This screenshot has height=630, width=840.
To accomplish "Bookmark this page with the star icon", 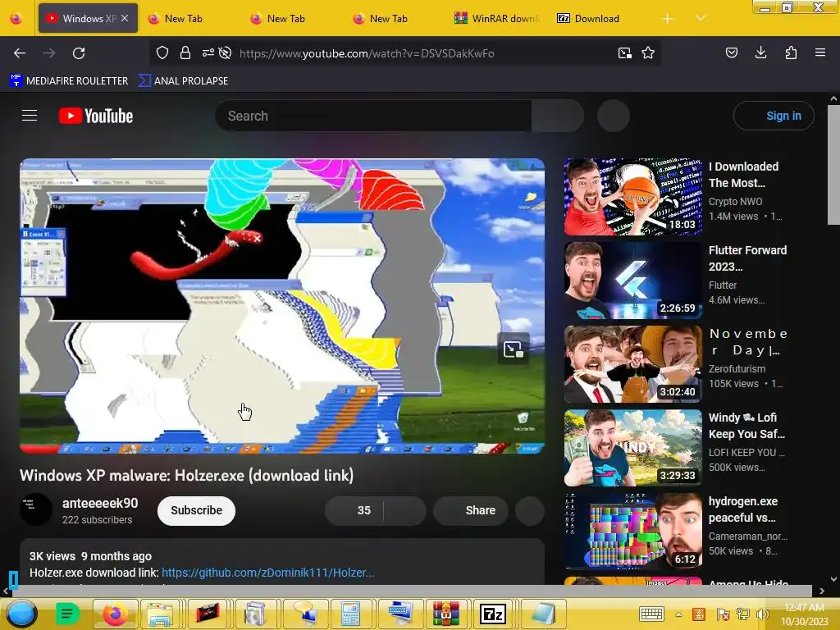I will (x=648, y=52).
